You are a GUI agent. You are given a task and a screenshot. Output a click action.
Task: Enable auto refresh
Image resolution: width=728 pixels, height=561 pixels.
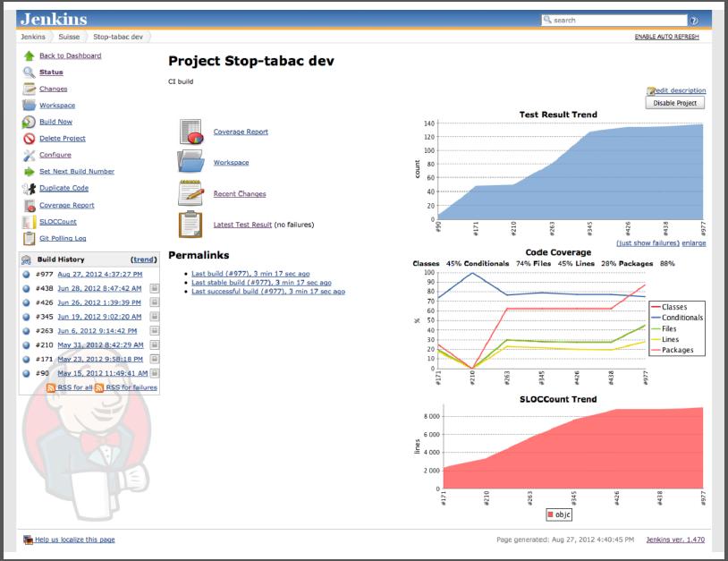pos(666,37)
